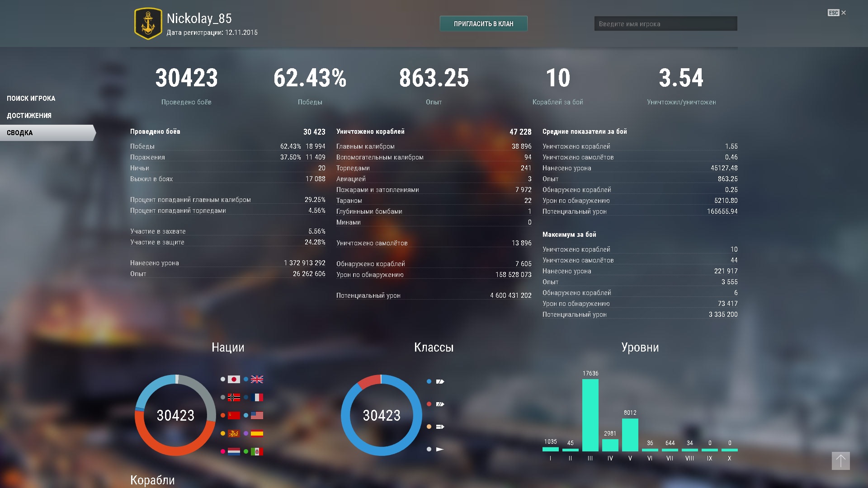The width and height of the screenshot is (868, 488).
Task: Click the Classes donut chart center 30423
Action: 382,416
